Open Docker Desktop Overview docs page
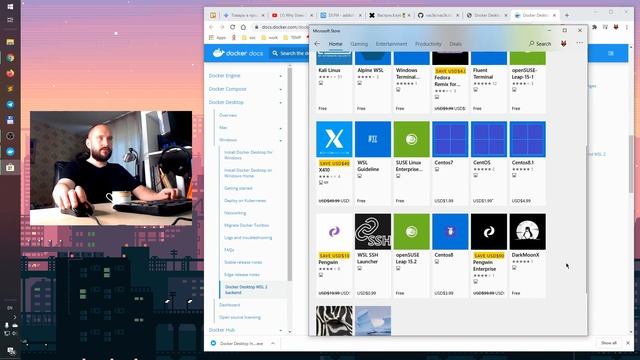The image size is (640, 360). (x=228, y=116)
